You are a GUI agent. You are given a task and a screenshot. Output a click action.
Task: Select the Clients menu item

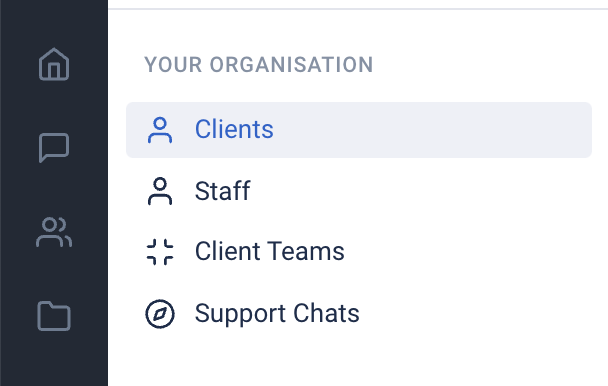pos(359,130)
